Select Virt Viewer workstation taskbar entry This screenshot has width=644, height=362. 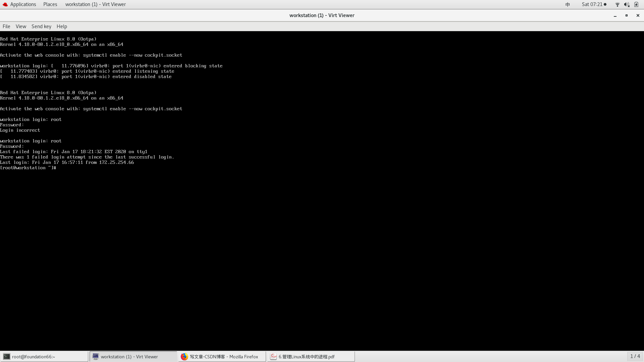coord(133,357)
